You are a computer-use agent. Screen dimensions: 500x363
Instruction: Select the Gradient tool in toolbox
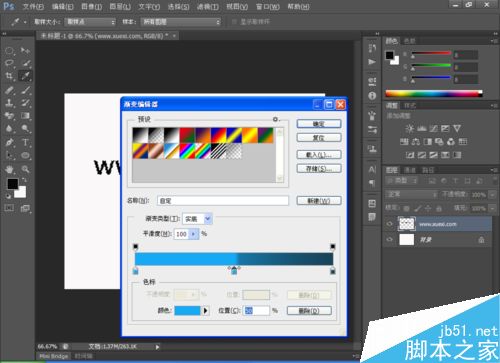25,116
